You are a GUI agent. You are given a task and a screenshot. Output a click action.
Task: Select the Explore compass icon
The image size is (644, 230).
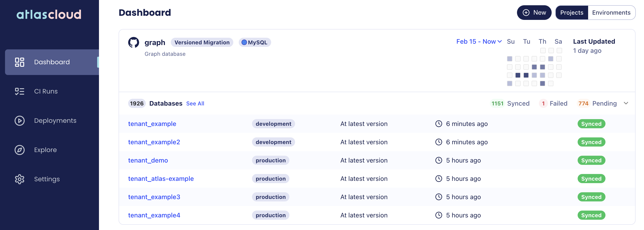[x=20, y=150]
